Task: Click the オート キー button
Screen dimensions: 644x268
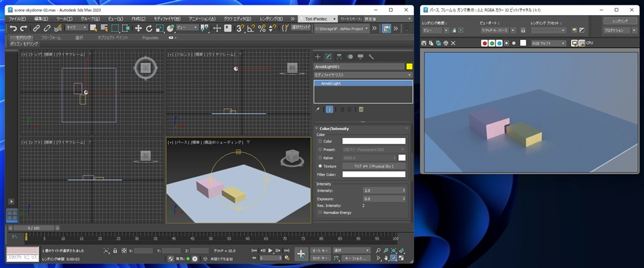Action: coord(321,250)
